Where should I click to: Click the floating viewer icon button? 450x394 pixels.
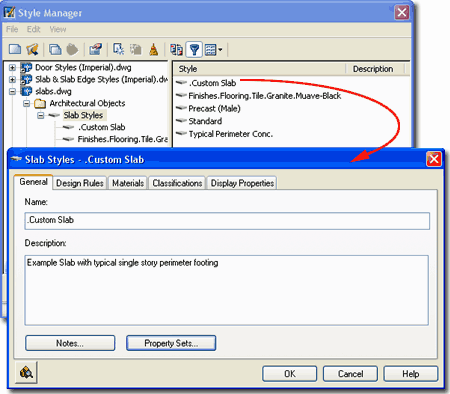click(x=26, y=372)
